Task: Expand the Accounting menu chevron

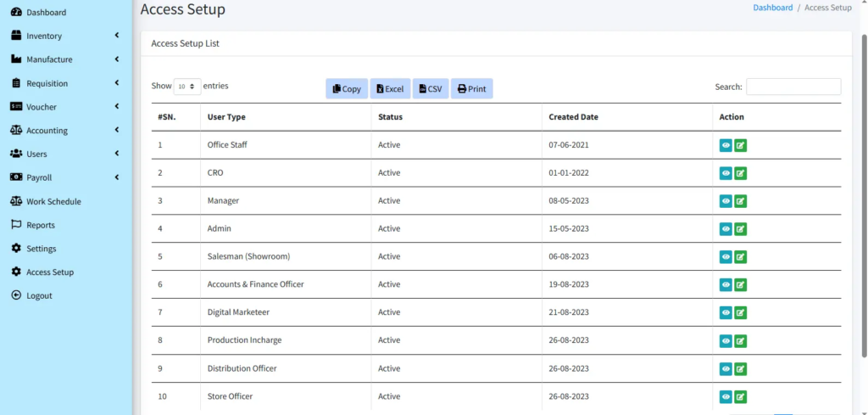Action: (x=117, y=130)
